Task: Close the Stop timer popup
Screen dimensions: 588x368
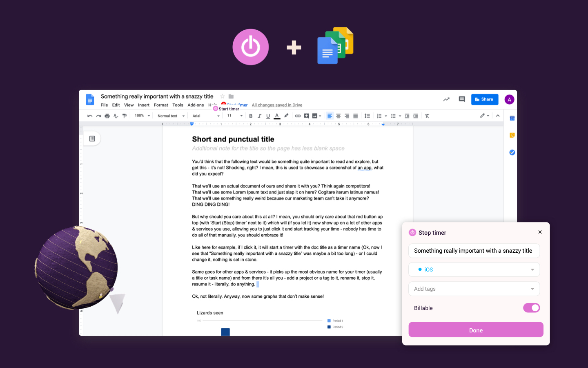Action: pyautogui.click(x=540, y=232)
